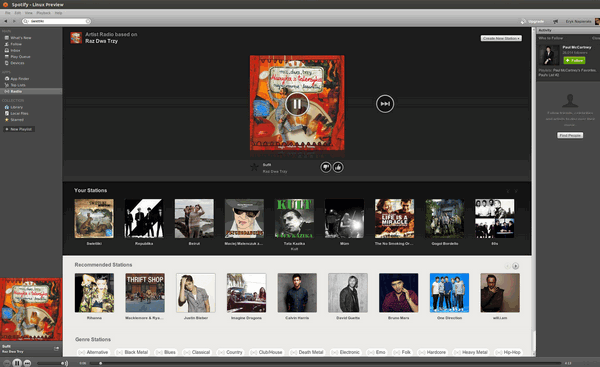This screenshot has width=600, height=367.
Task: Start the Blues genre station
Action: (x=166, y=352)
